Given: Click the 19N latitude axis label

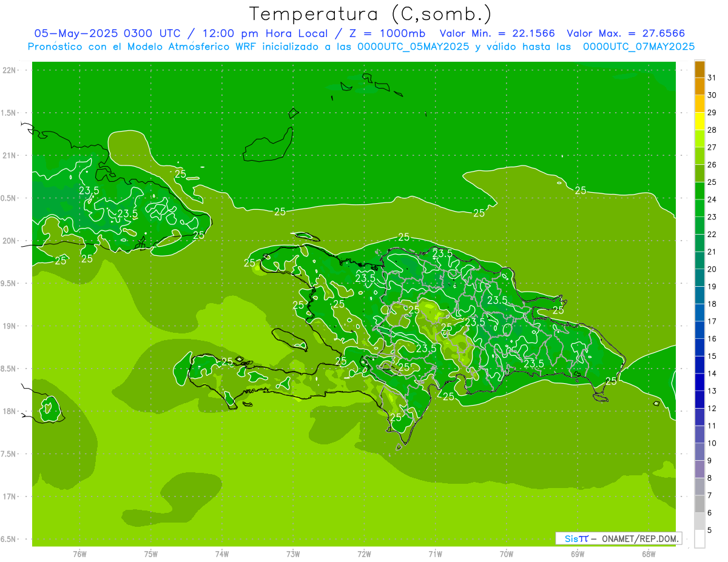Looking at the screenshot, I should (9, 326).
